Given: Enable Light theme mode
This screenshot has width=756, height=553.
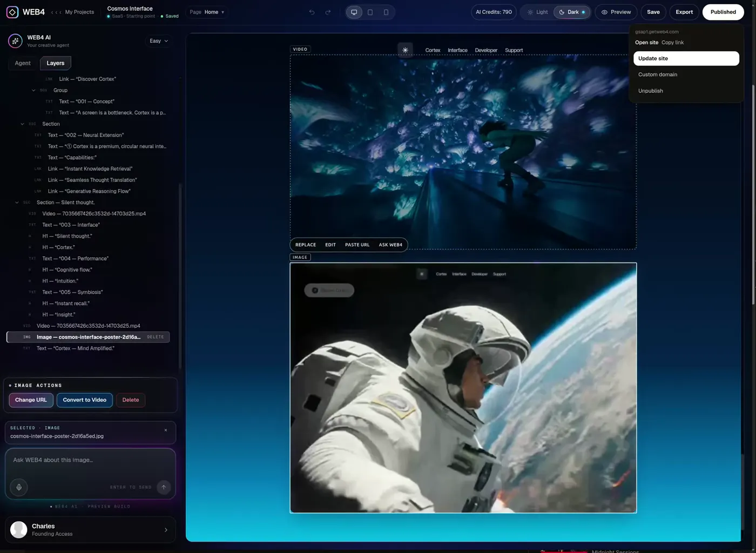Looking at the screenshot, I should coord(538,12).
